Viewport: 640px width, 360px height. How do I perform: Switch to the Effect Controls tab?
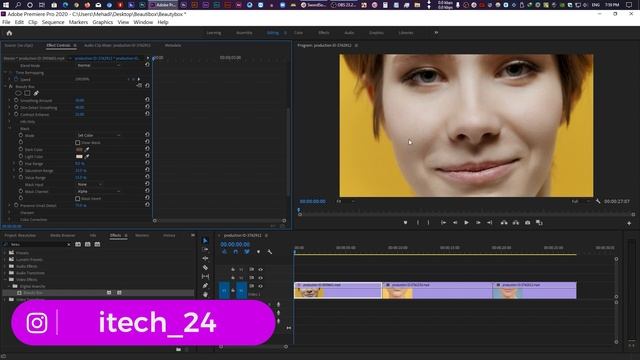tap(58, 45)
